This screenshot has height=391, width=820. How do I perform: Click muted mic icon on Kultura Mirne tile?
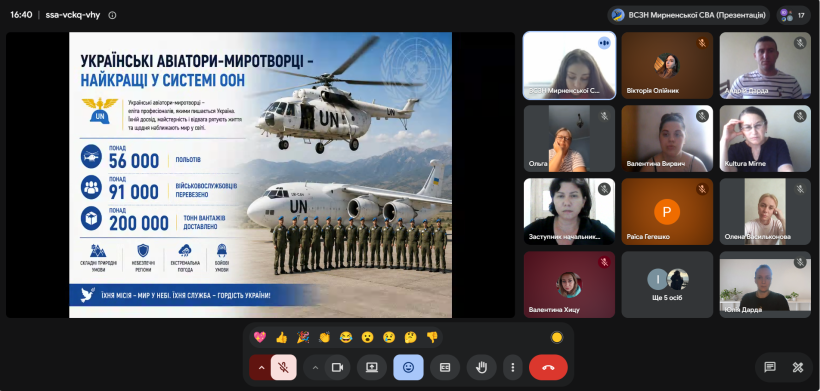coord(800,116)
